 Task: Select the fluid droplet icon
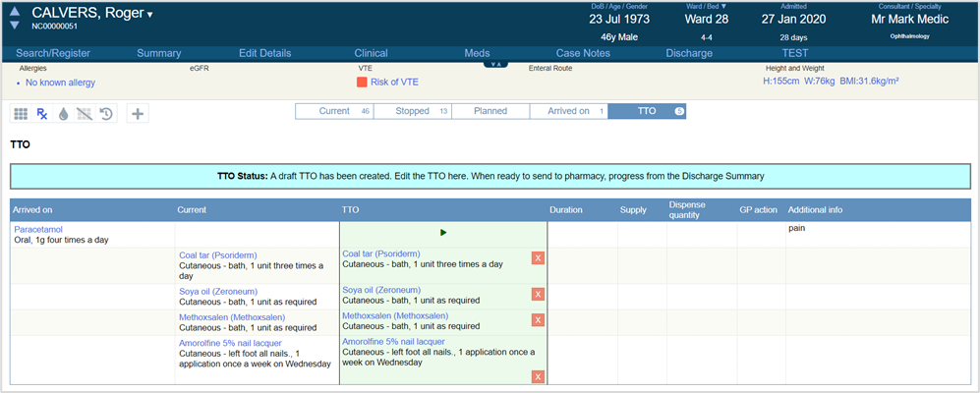click(x=63, y=114)
